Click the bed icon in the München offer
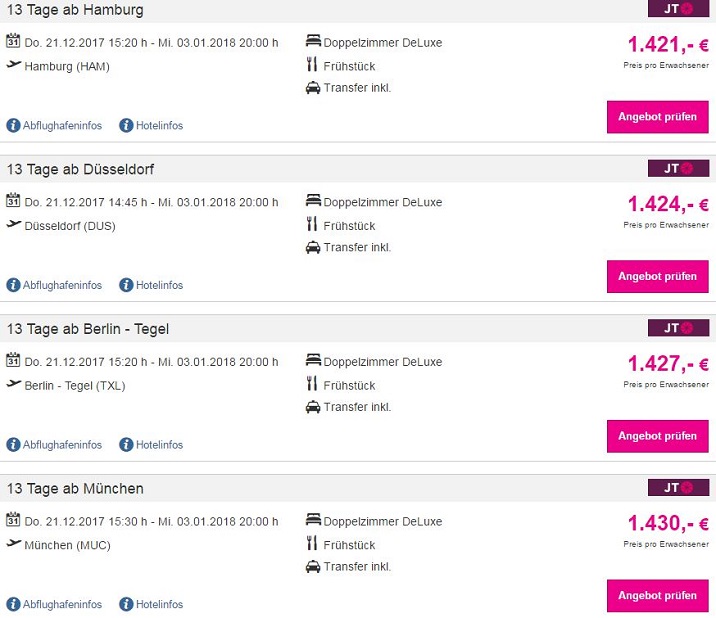 point(313,521)
